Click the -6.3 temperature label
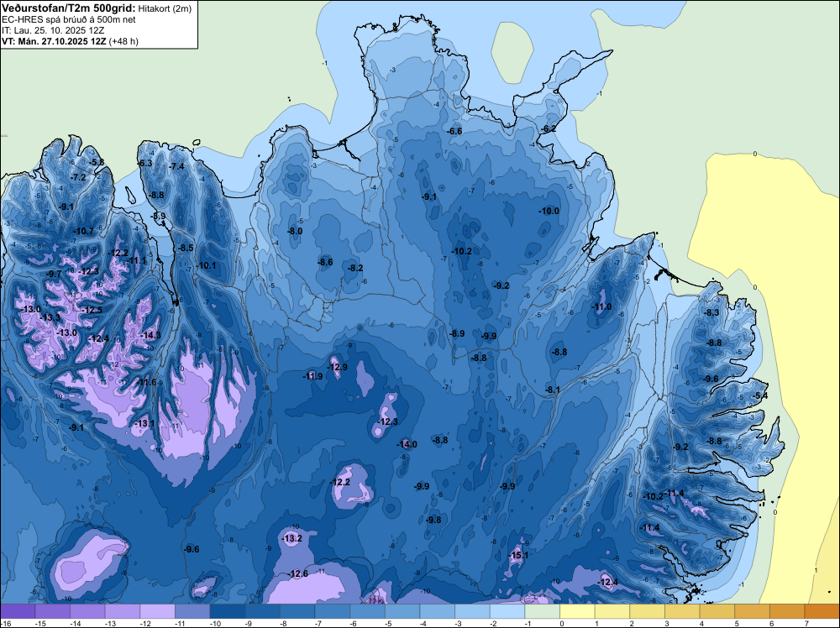The image size is (840, 628). click(145, 163)
